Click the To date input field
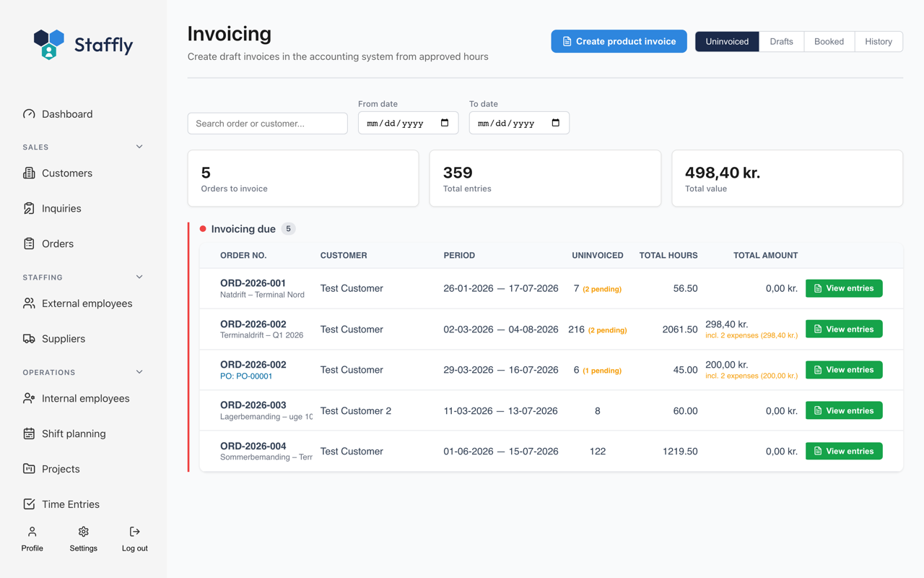Viewport: 924px width, 578px height. (x=519, y=123)
